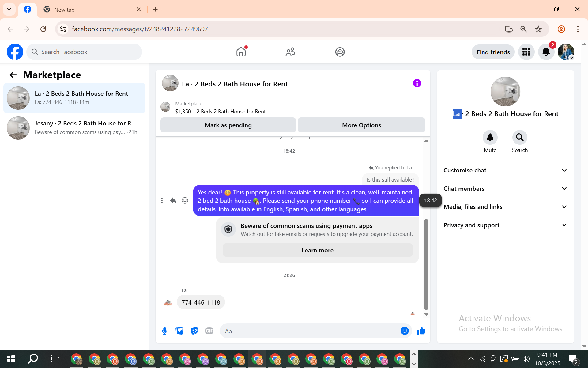Screen dimensions: 588x368
Task: Open the Chrome three-dot menu
Action: click(578, 29)
